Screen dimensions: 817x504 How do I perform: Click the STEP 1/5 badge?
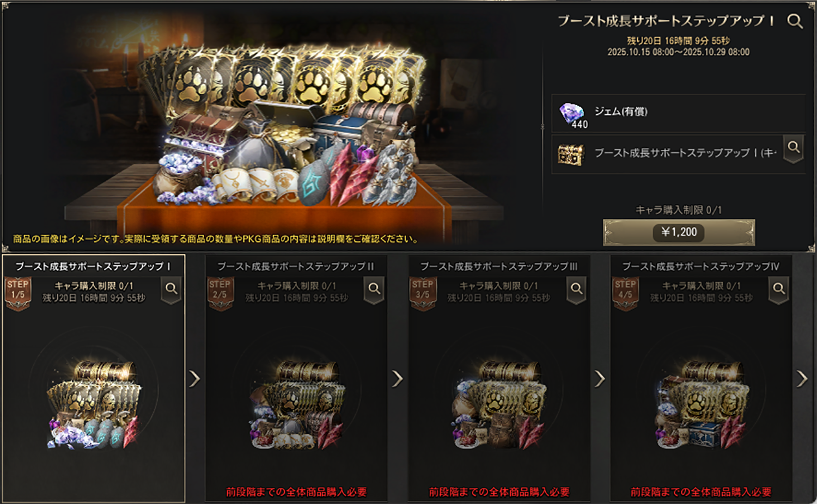pos(17,294)
